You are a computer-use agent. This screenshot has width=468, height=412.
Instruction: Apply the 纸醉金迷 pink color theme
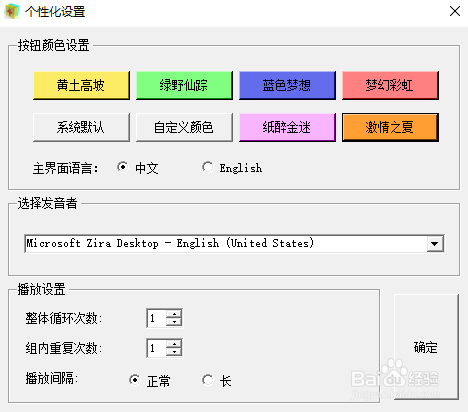pyautogui.click(x=287, y=127)
